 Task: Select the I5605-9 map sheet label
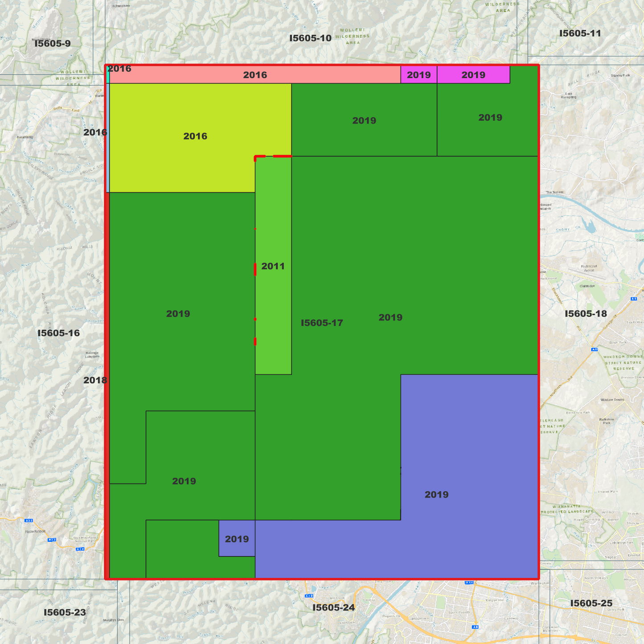point(53,44)
